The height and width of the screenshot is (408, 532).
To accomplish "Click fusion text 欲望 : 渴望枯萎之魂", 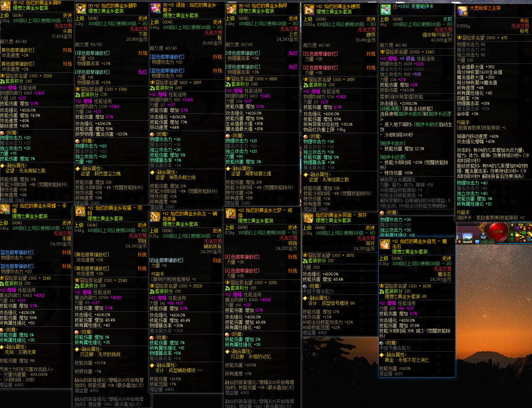I will [x=251, y=174].
